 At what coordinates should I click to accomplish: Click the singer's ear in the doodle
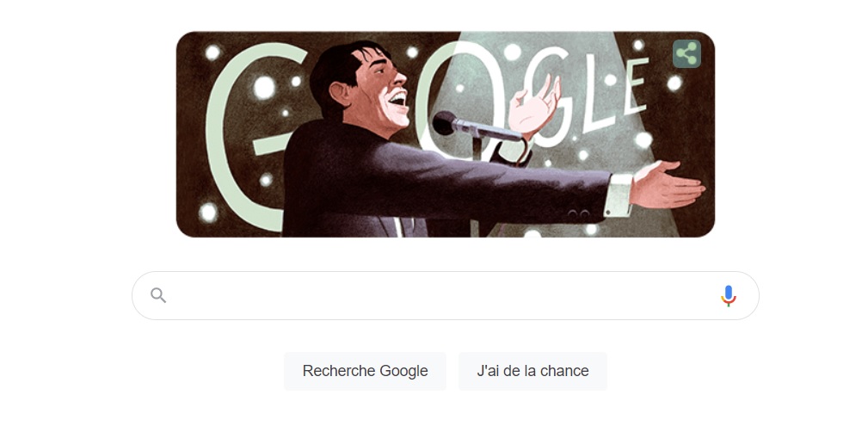tap(342, 92)
